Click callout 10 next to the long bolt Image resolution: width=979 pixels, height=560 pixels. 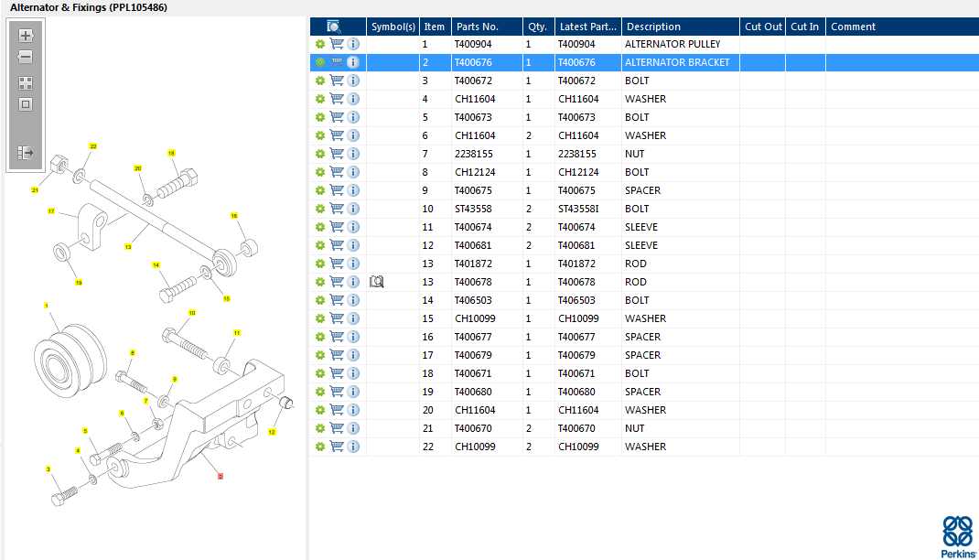pos(191,313)
